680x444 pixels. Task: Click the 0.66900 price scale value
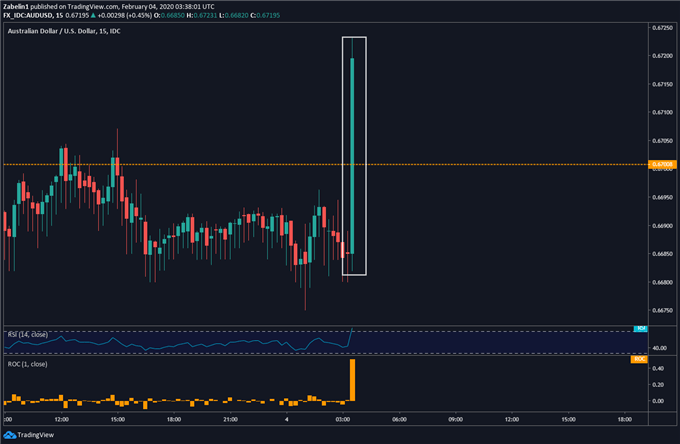click(x=662, y=226)
